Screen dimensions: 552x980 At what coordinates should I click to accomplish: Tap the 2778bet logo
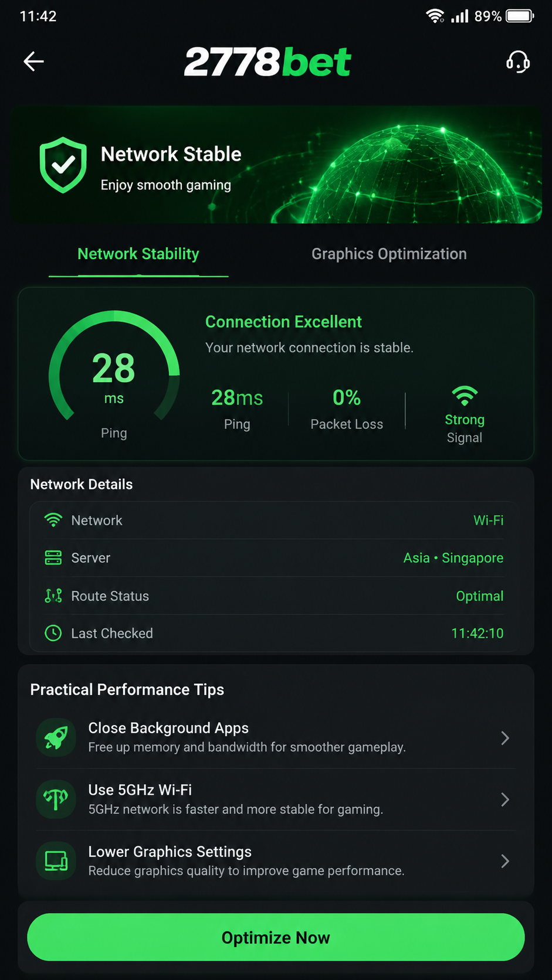pos(267,62)
